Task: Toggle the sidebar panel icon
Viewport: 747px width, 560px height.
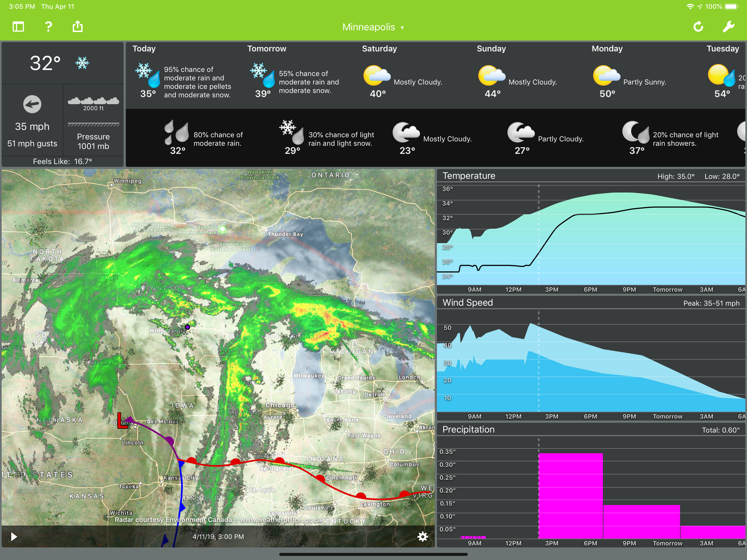Action: (18, 27)
